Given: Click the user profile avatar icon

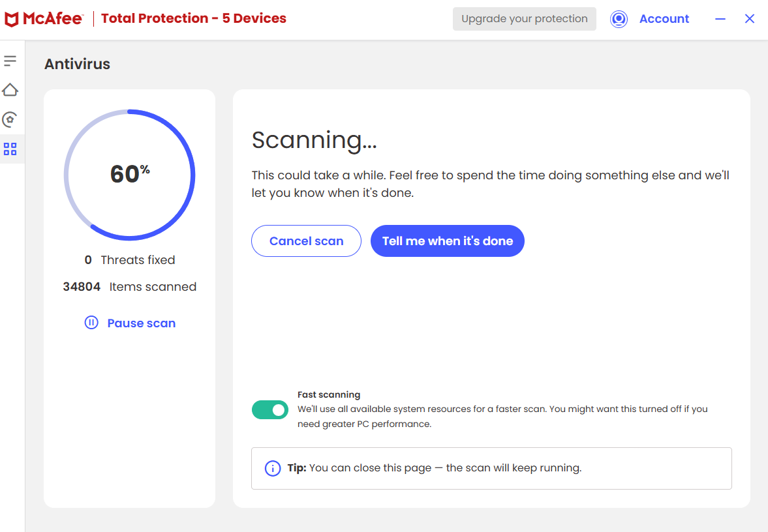Looking at the screenshot, I should coord(619,19).
